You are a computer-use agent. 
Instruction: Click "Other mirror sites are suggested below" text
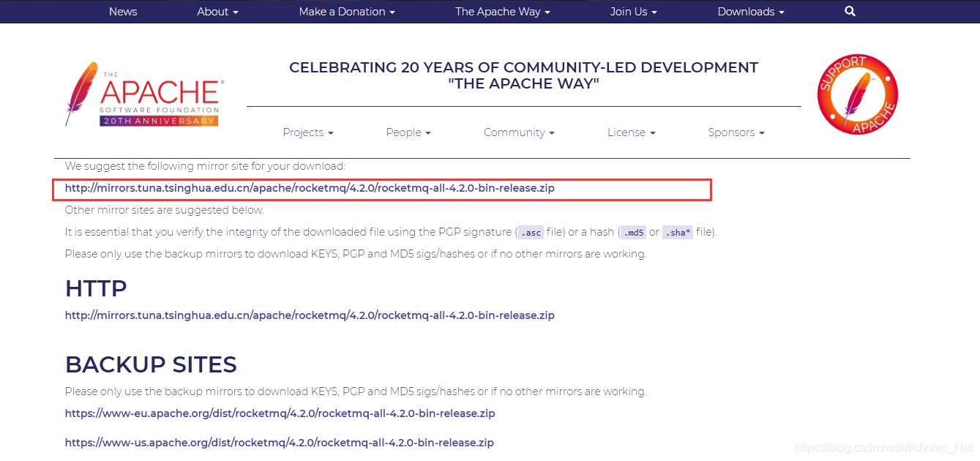[165, 210]
